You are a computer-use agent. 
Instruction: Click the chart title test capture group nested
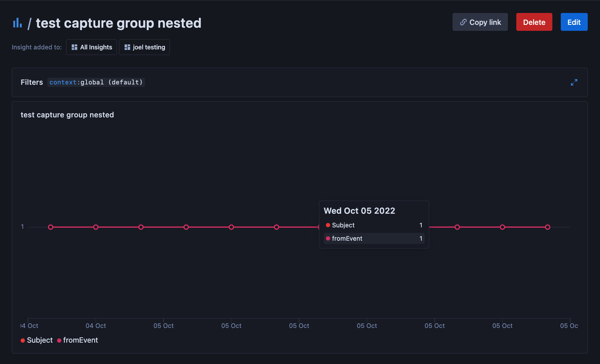[x=67, y=115]
